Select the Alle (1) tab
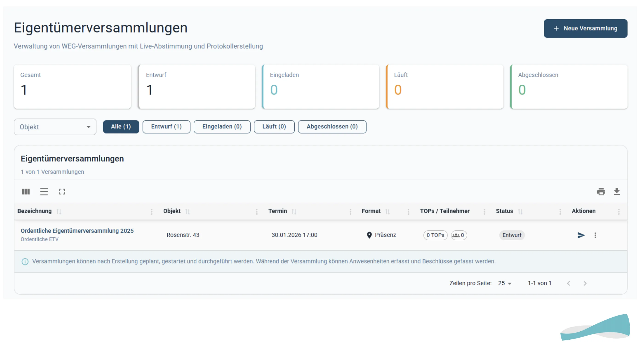 coord(121,127)
